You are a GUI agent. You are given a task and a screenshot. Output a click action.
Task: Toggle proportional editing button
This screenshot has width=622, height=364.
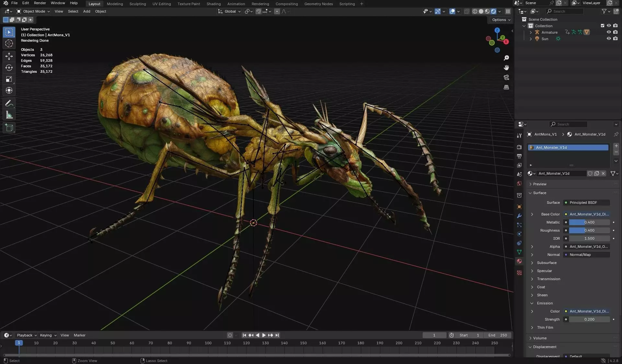pos(277,11)
